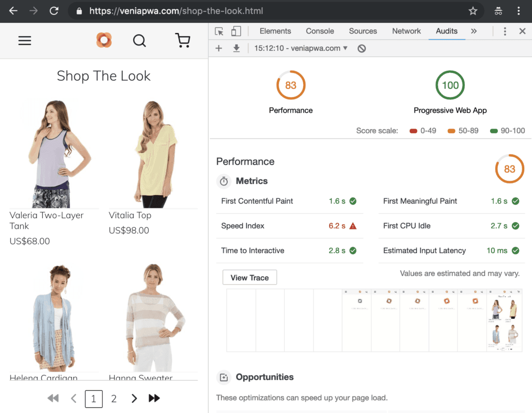Jump to the last page of products
Screen dimensions: 532x413
coord(154,399)
